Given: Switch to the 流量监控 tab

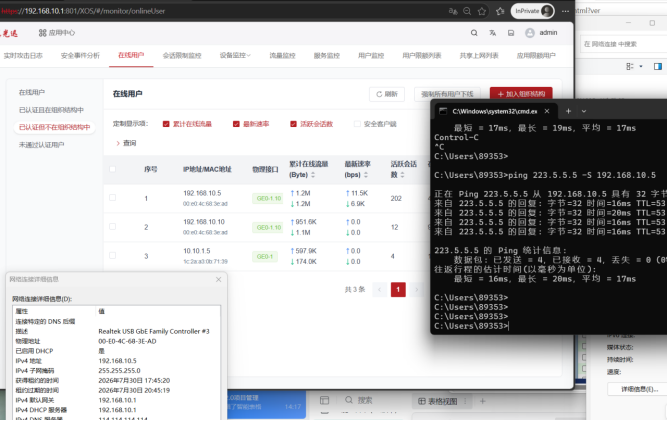Looking at the screenshot, I should (x=282, y=55).
